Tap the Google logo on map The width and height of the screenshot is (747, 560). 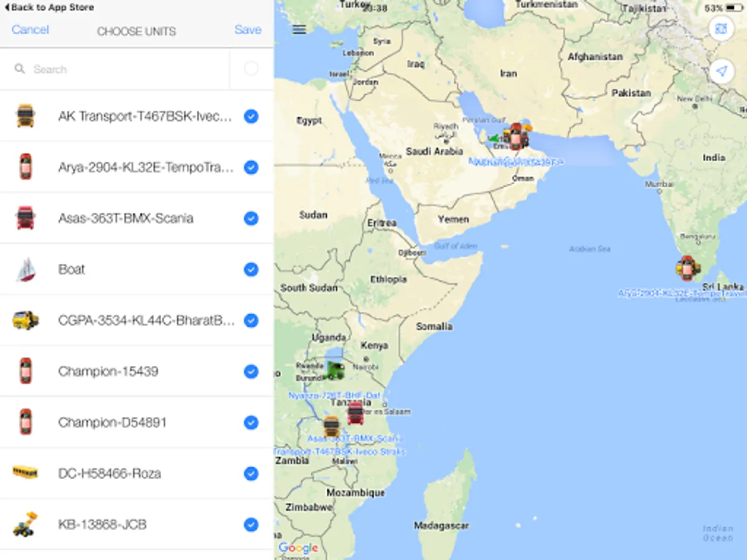[x=298, y=548]
